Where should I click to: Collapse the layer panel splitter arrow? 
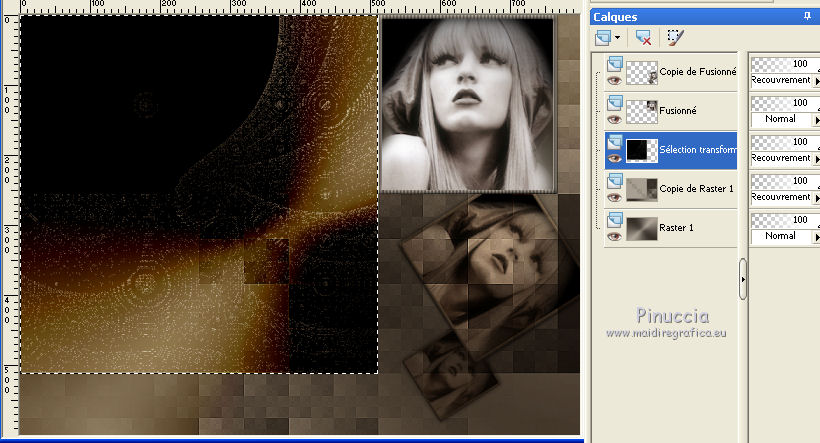(x=743, y=279)
